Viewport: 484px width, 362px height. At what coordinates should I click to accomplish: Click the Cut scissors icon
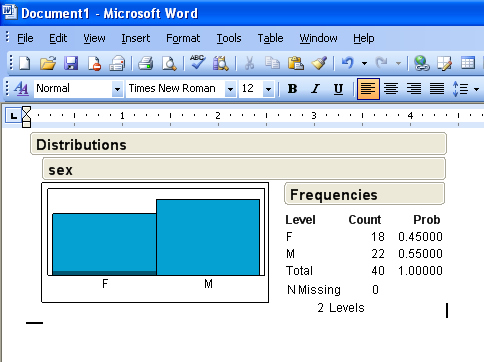[x=249, y=63]
